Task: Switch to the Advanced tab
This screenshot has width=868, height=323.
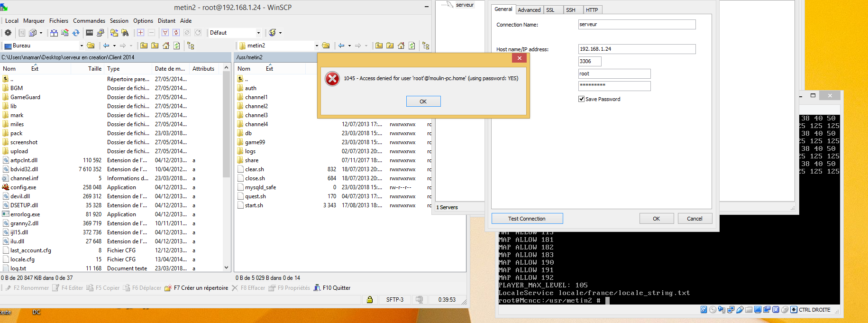Action: coord(529,10)
